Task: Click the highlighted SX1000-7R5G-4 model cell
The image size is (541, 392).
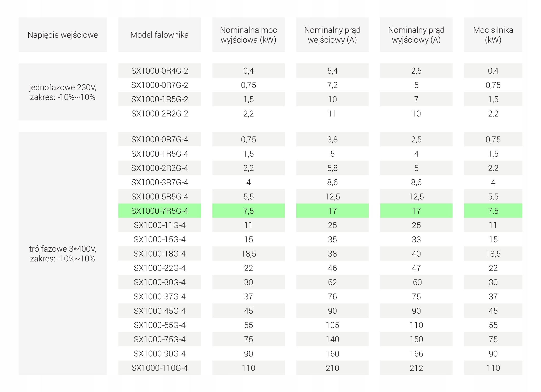Action: (x=160, y=211)
